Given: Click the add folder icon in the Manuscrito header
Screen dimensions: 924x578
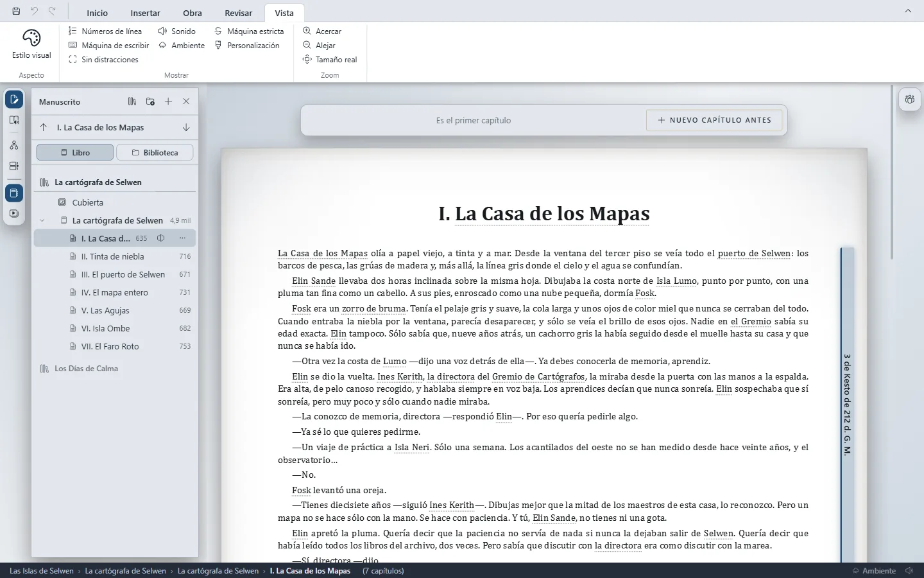Looking at the screenshot, I should pos(150,101).
